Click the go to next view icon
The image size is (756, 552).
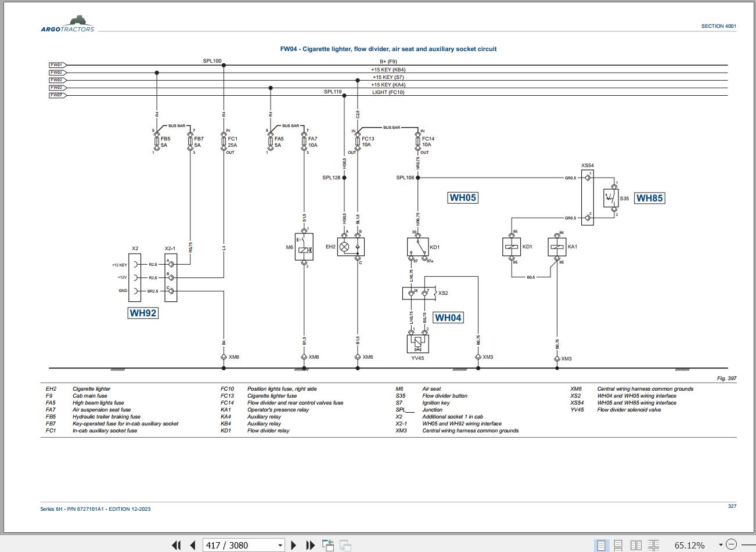(x=345, y=545)
